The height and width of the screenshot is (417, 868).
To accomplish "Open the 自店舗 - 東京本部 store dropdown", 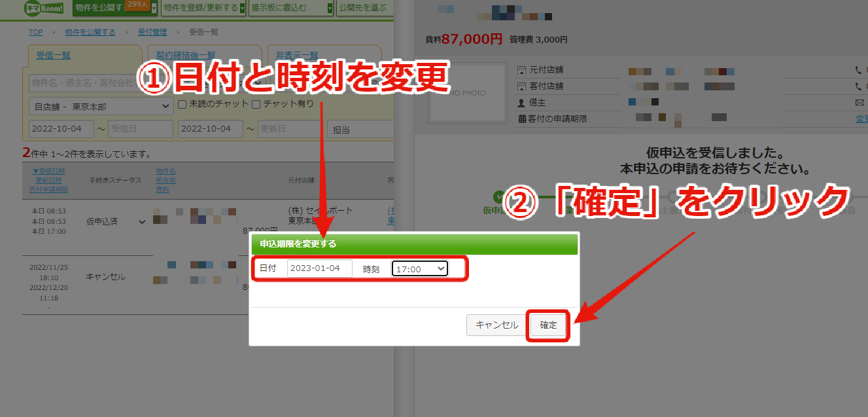I will (101, 106).
